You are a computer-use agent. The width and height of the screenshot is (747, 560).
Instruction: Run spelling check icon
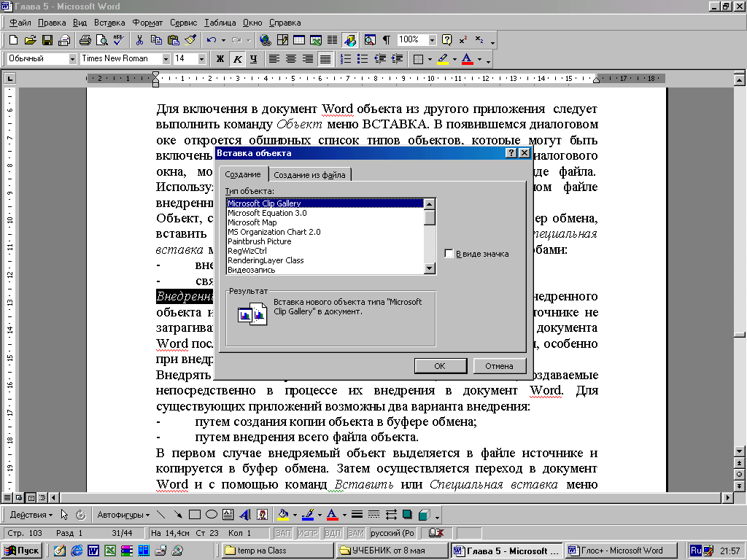tap(118, 40)
